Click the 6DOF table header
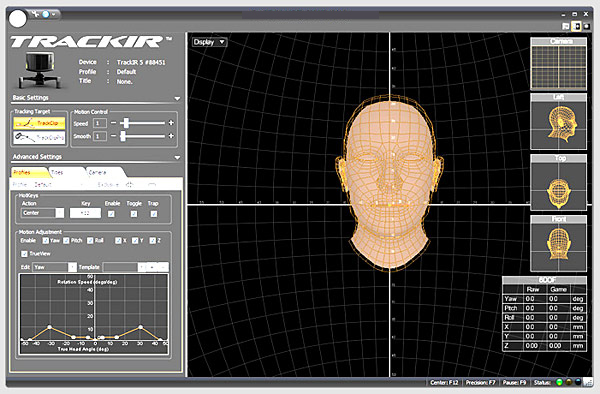The image size is (600, 394). coord(545,280)
